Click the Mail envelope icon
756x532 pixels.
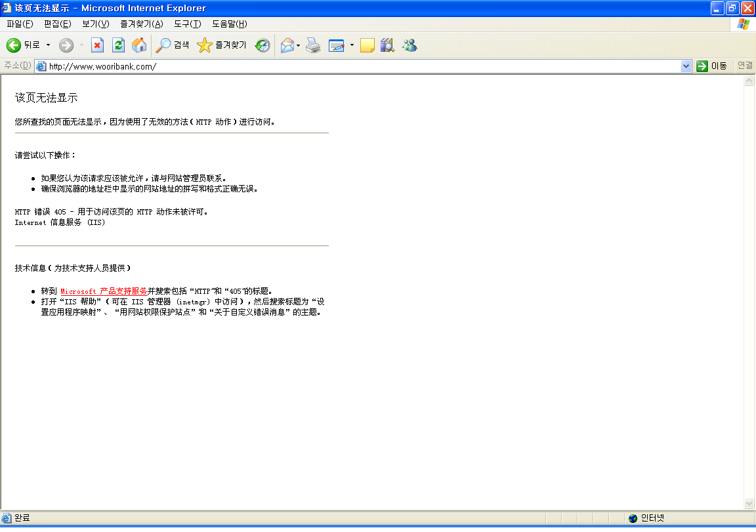click(x=287, y=45)
